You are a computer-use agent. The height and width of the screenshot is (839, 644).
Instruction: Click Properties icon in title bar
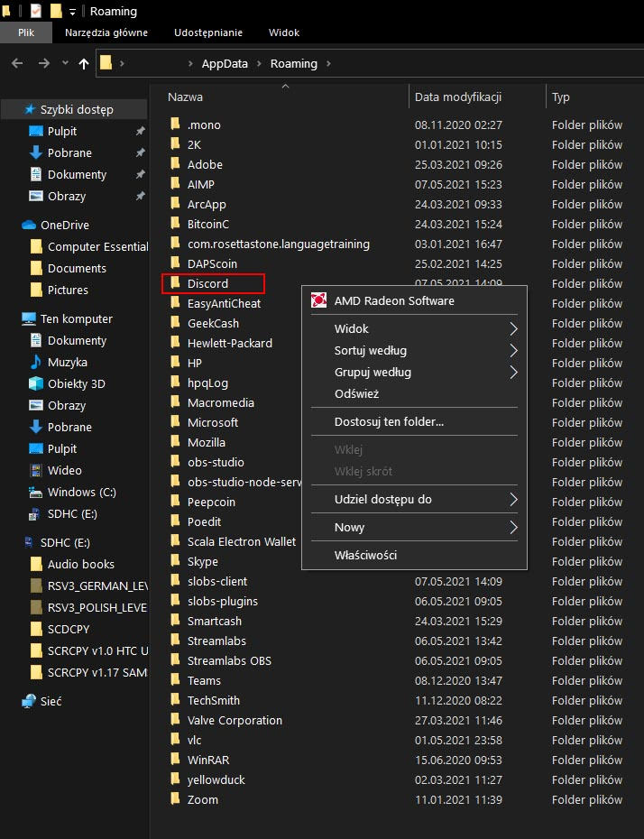[x=36, y=11]
